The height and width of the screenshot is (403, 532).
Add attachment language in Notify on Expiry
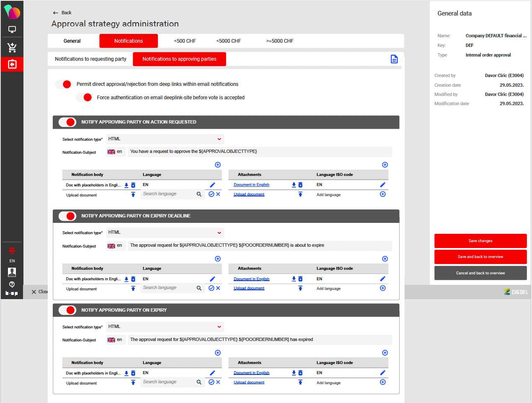click(383, 382)
